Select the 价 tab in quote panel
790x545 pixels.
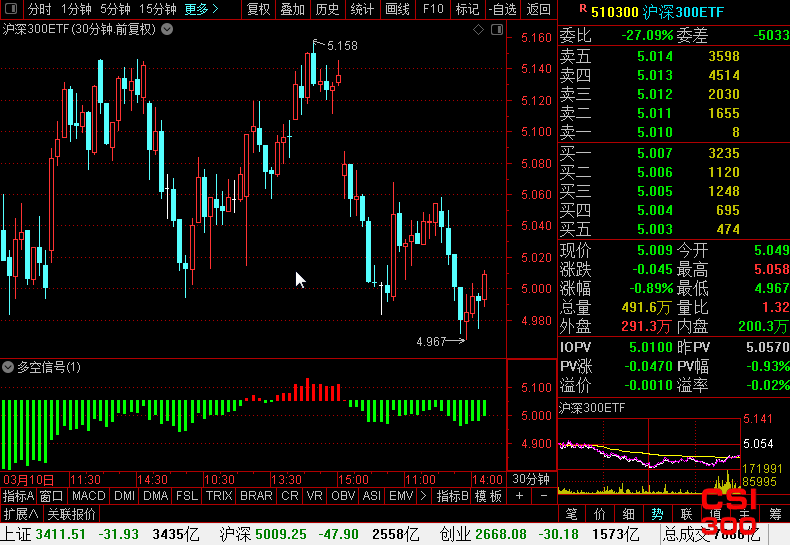point(600,514)
